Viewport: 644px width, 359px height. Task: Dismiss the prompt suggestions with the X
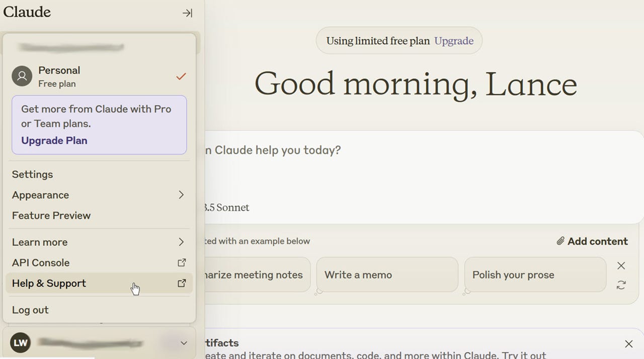(621, 265)
